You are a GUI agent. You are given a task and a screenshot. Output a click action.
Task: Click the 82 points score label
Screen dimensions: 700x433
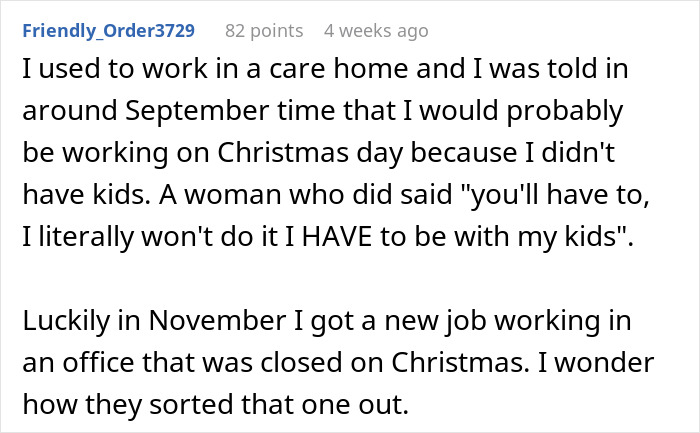[263, 31]
